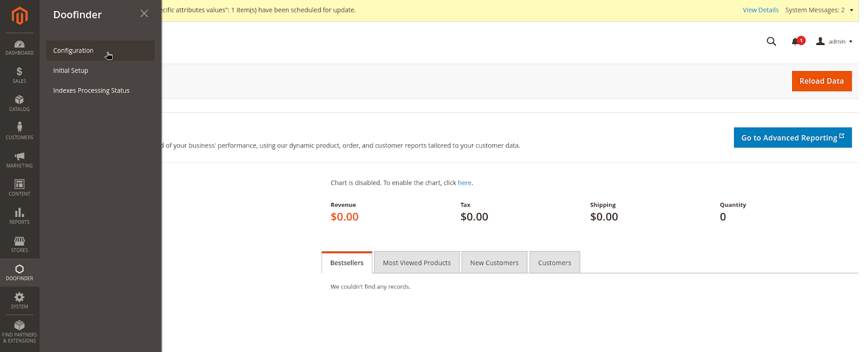Viewport: 868px width, 352px height.
Task: Open the Catalog sidebar menu
Action: tap(20, 104)
